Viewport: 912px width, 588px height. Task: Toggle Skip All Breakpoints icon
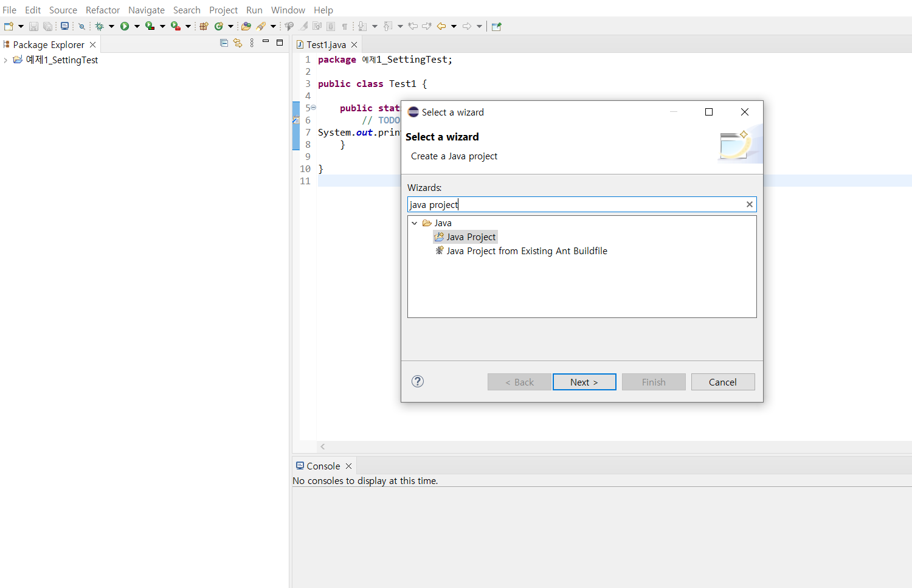[x=81, y=26]
